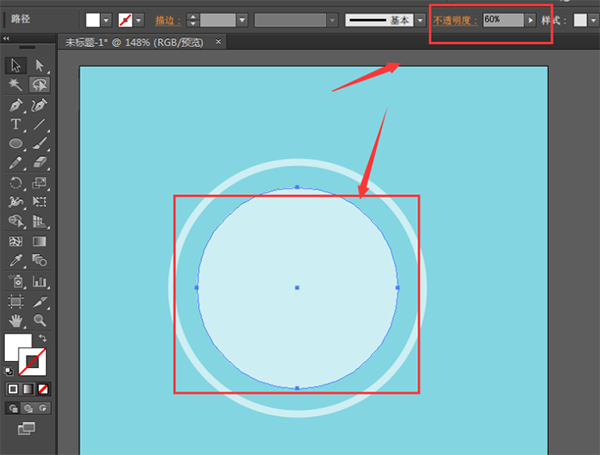Viewport: 600px width, 455px height.
Task: Click the opacity 60% input field
Action: pyautogui.click(x=503, y=20)
